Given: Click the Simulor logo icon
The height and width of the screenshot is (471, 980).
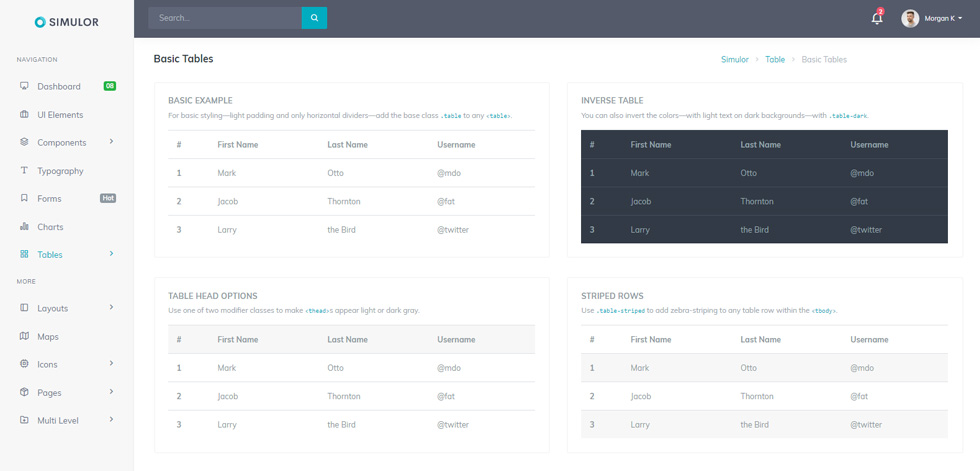Looking at the screenshot, I should point(40,22).
